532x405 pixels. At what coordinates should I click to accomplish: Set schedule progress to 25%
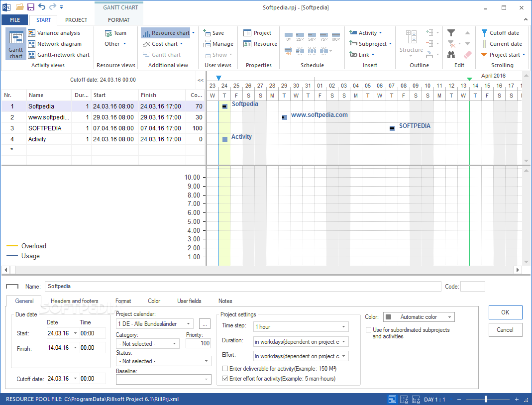[300, 37]
